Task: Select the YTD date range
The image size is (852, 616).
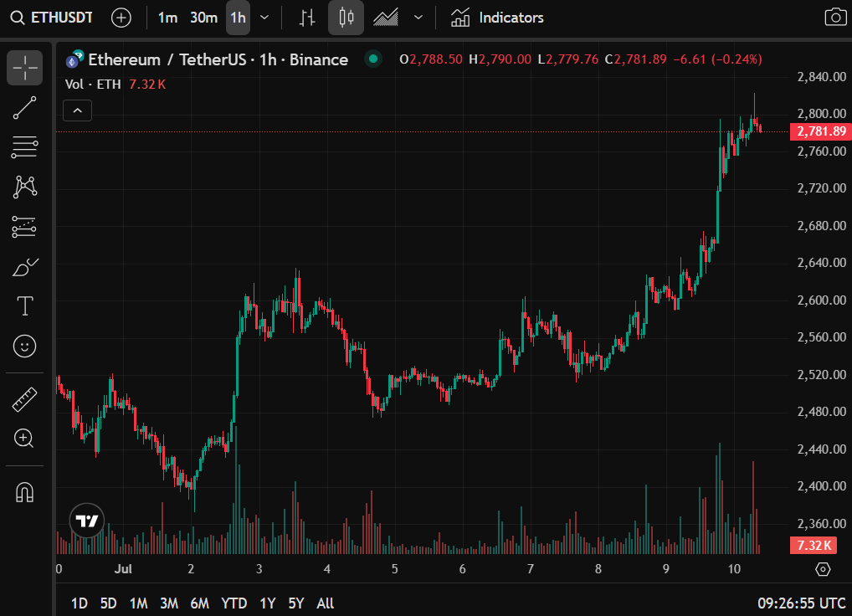Action: [234, 603]
